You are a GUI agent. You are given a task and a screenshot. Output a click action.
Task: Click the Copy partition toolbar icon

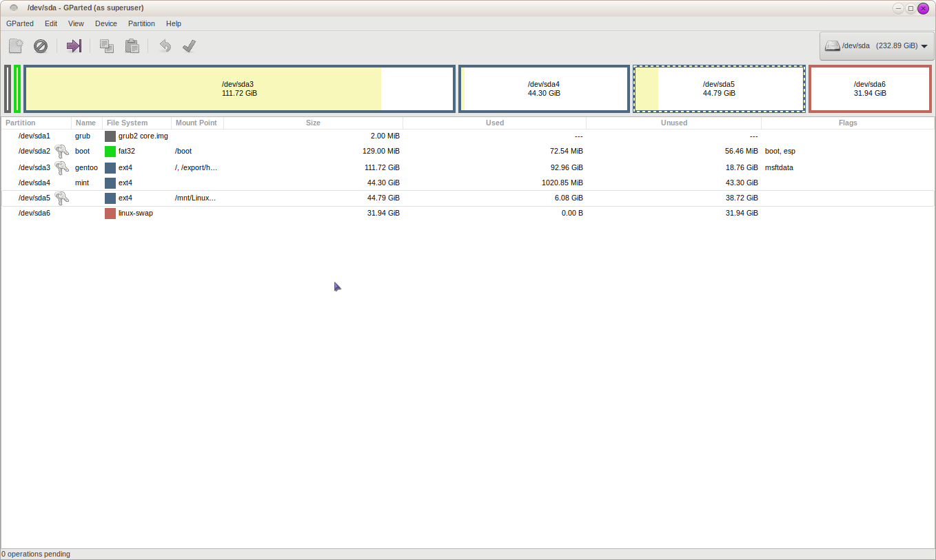point(107,46)
